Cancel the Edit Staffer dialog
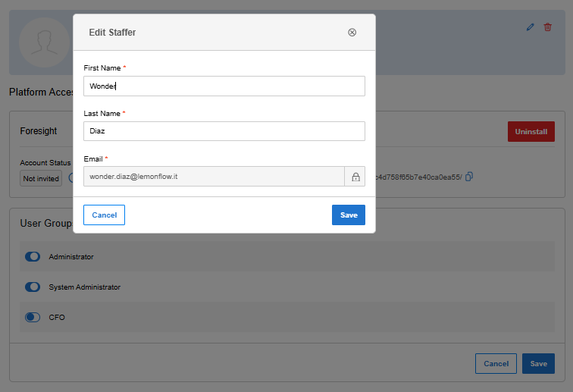The image size is (573, 392). [x=104, y=215]
